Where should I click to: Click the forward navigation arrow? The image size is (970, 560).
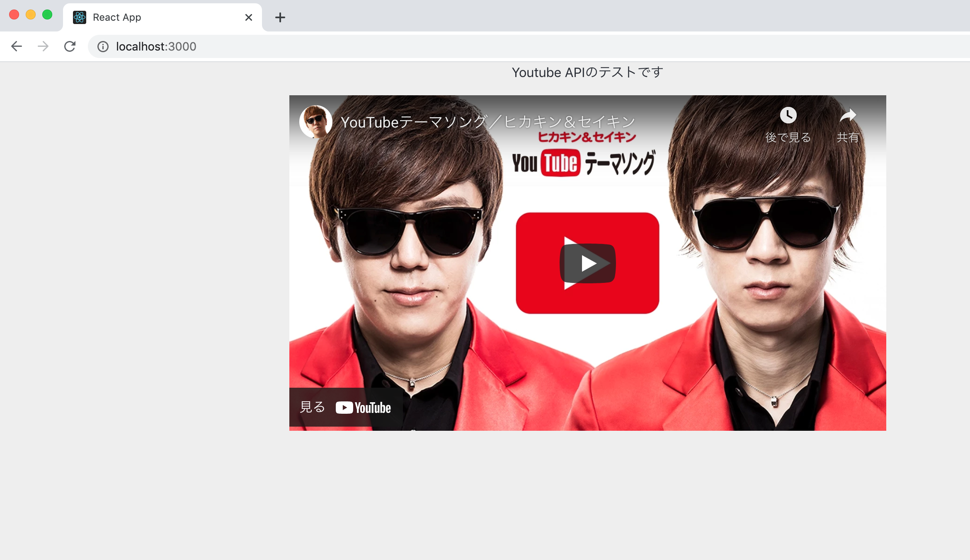(x=43, y=46)
